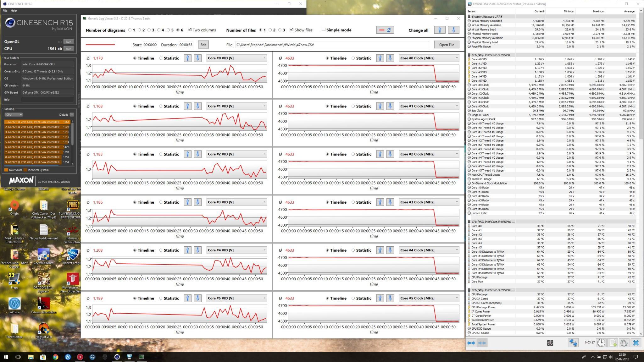Click the HWiNFO remote network monitor icon
The height and width of the screenshot is (362, 644).
(x=573, y=343)
